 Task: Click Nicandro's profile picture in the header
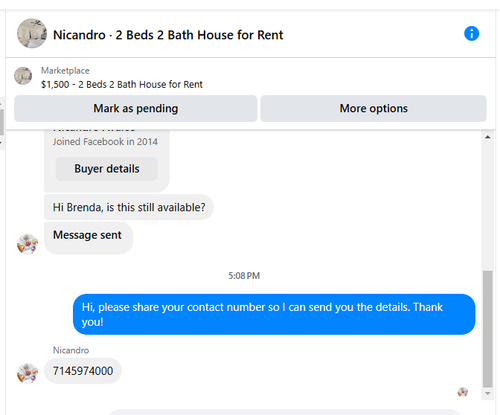pos(32,33)
